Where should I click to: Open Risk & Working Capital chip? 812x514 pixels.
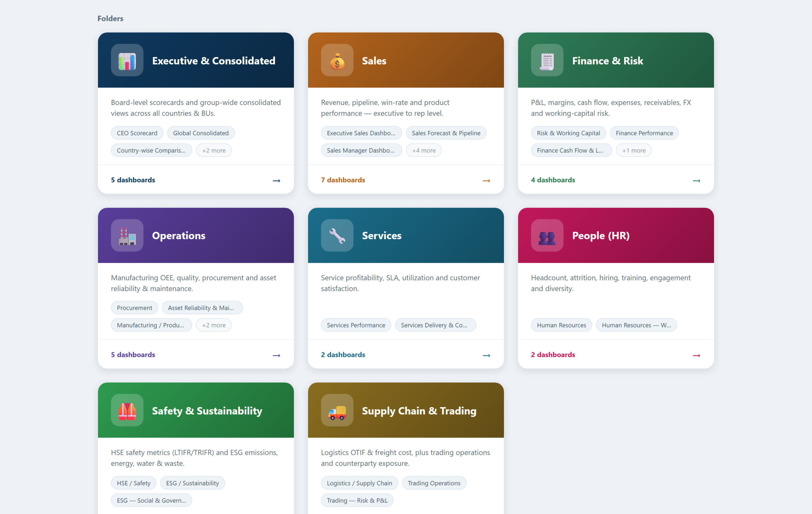(568, 133)
